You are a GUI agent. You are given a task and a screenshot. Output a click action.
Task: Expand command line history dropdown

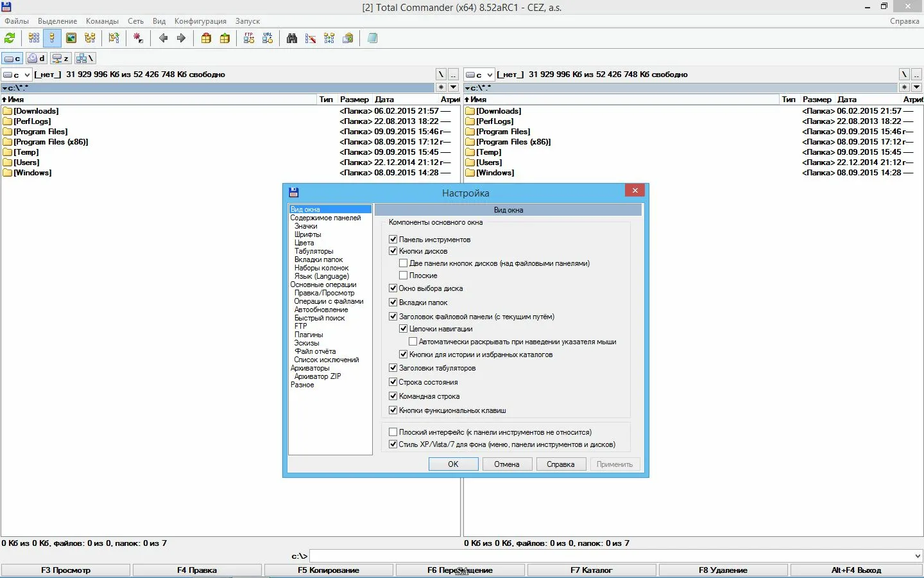(917, 556)
